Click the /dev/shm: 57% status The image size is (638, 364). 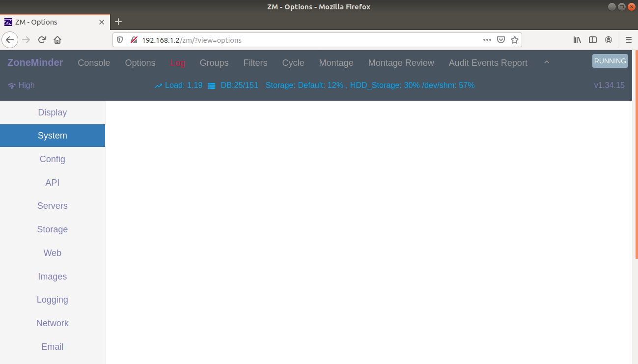click(448, 85)
